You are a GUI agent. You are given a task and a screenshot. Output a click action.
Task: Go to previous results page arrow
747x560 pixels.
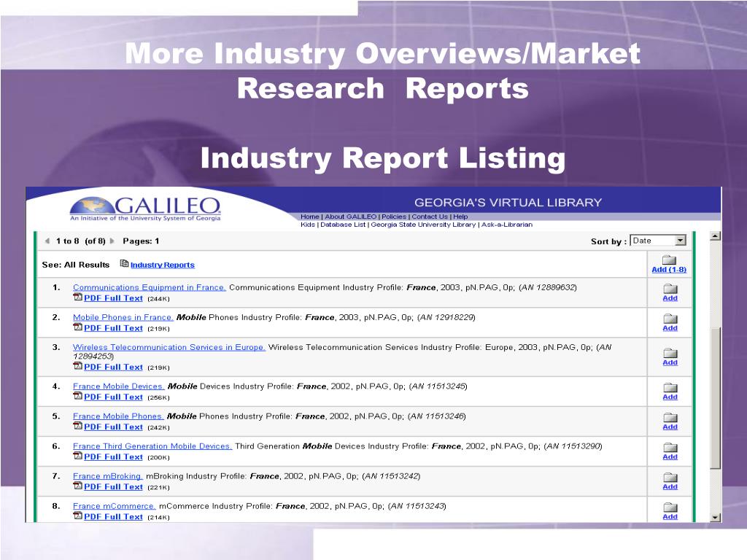tap(47, 241)
